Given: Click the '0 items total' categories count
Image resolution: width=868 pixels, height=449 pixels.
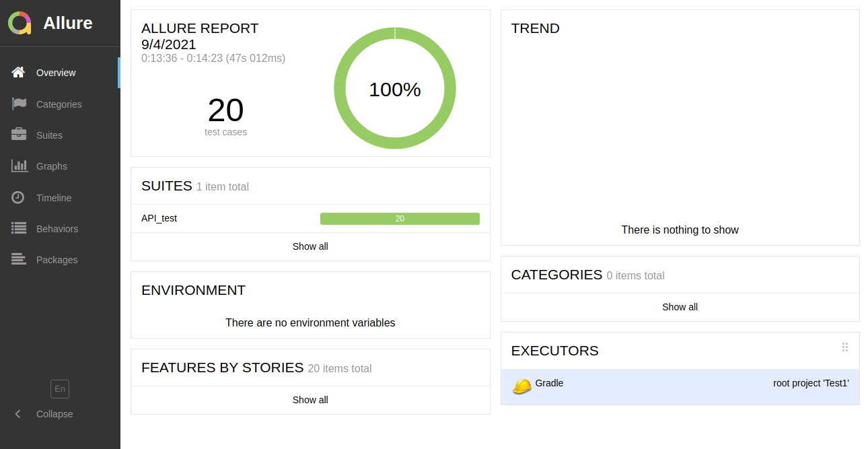Looking at the screenshot, I should 635,275.
